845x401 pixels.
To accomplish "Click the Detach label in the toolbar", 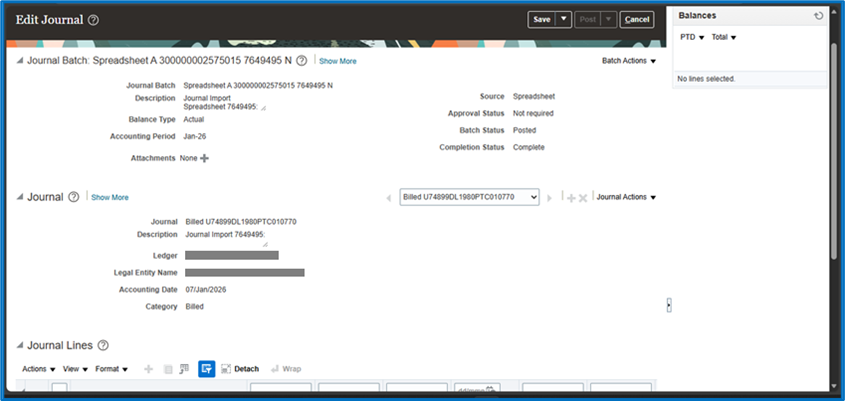I will point(246,369).
